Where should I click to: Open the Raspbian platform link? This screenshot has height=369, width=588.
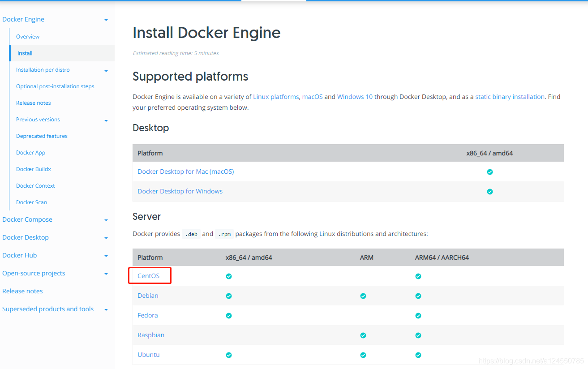tap(151, 335)
